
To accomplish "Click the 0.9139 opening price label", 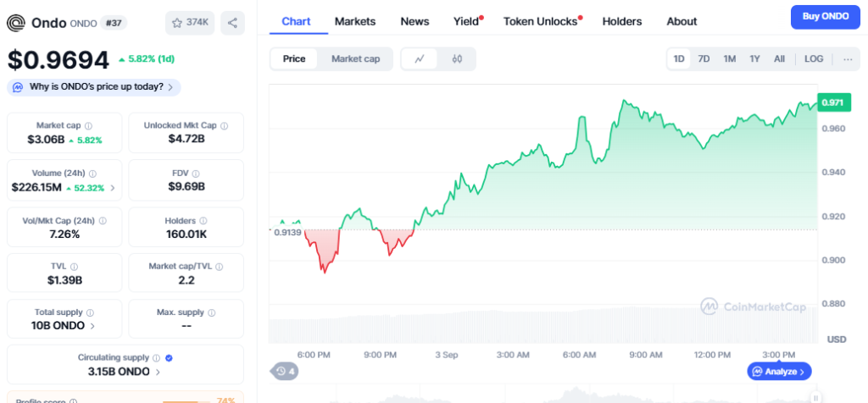I will click(x=287, y=232).
